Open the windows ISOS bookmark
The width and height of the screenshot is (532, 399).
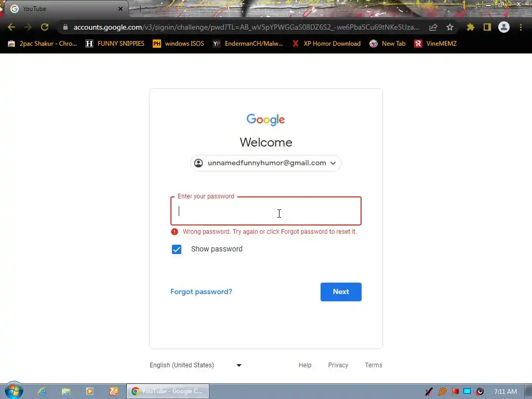point(179,44)
